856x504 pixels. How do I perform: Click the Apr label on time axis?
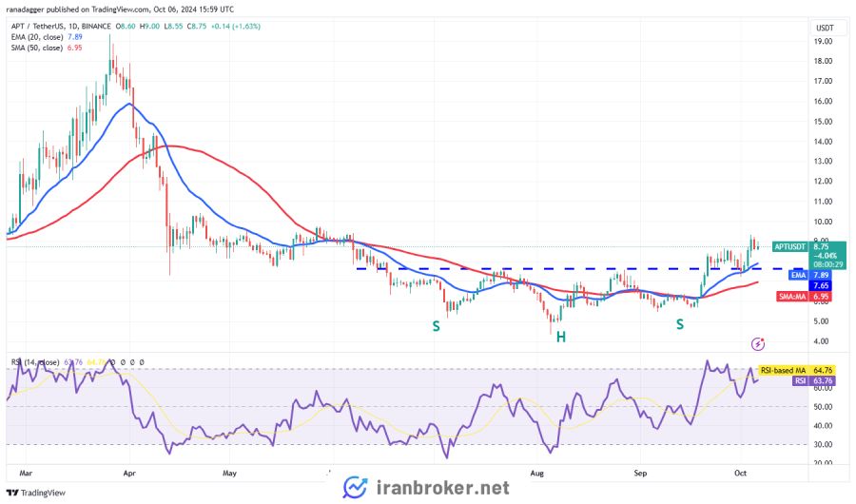129,473
